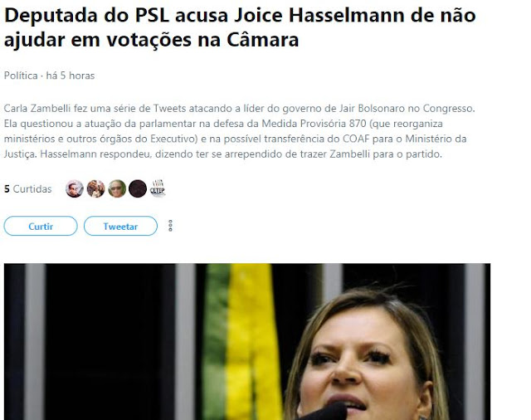Click the headline about Joice Hasselmann
Viewport: 531px width, 420px height.
(240, 27)
